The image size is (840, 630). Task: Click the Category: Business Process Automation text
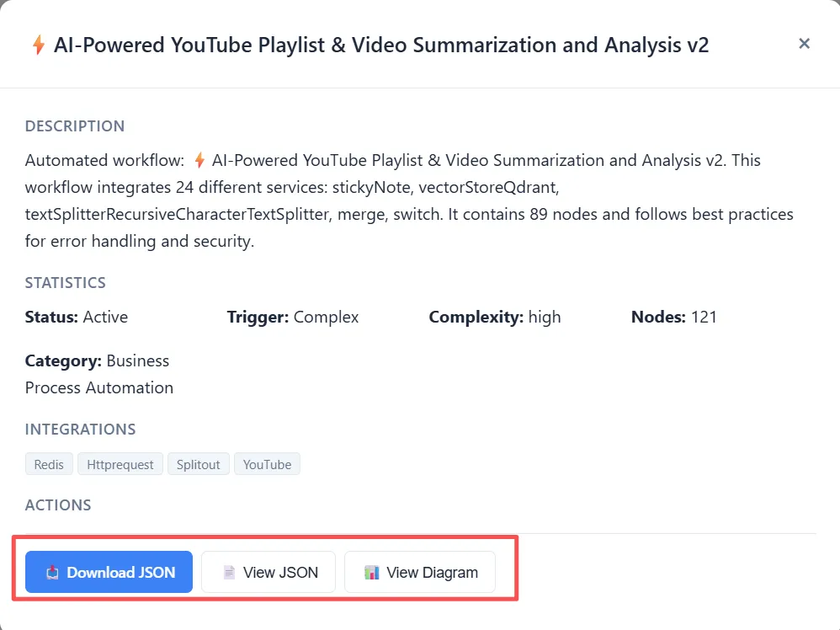(98, 374)
